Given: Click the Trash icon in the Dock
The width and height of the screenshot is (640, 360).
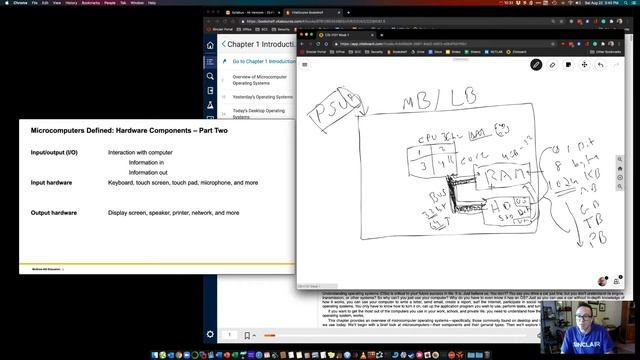Looking at the screenshot, I should coord(487,355).
